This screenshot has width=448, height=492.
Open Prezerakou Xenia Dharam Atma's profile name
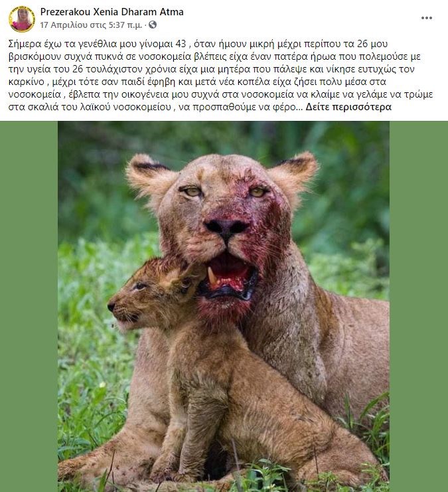[x=112, y=12]
